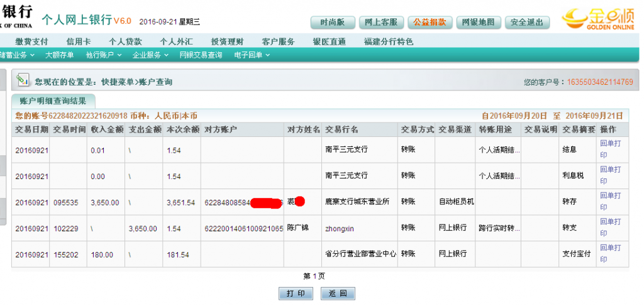Click the 跨行实时转... purpose cell
The image size is (644, 306).
pos(499,227)
